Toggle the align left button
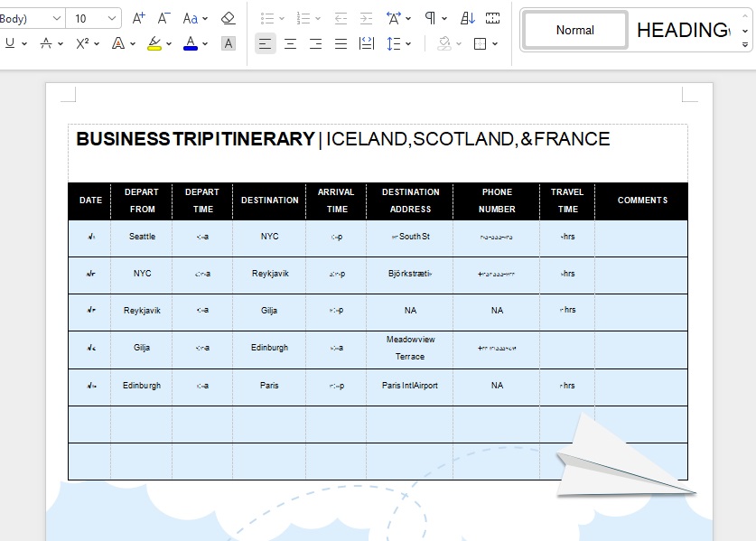 coord(265,43)
